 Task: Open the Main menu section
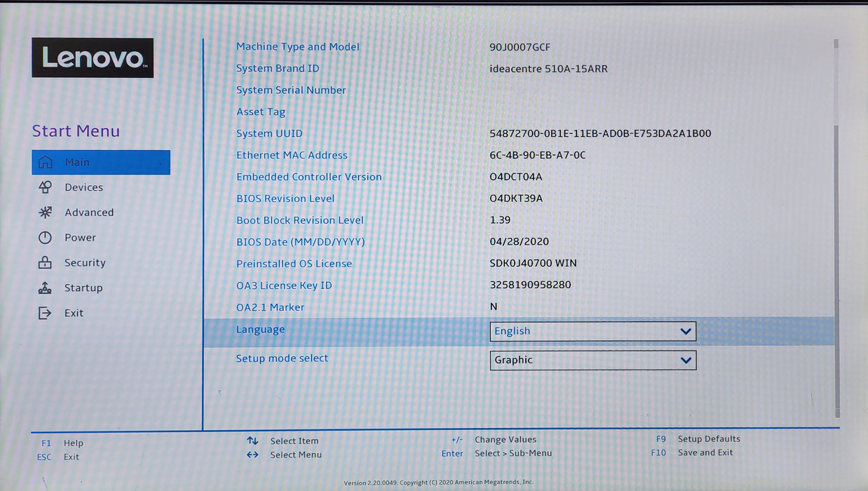101,162
